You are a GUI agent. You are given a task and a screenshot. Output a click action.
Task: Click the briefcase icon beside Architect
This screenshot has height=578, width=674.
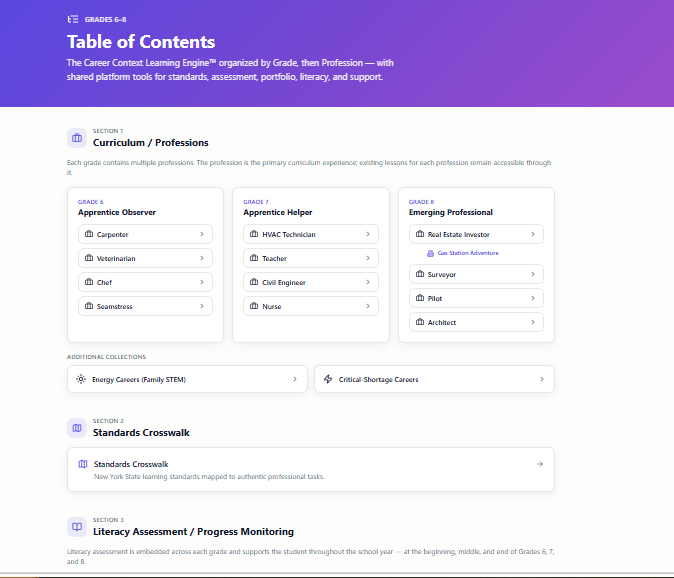420,322
